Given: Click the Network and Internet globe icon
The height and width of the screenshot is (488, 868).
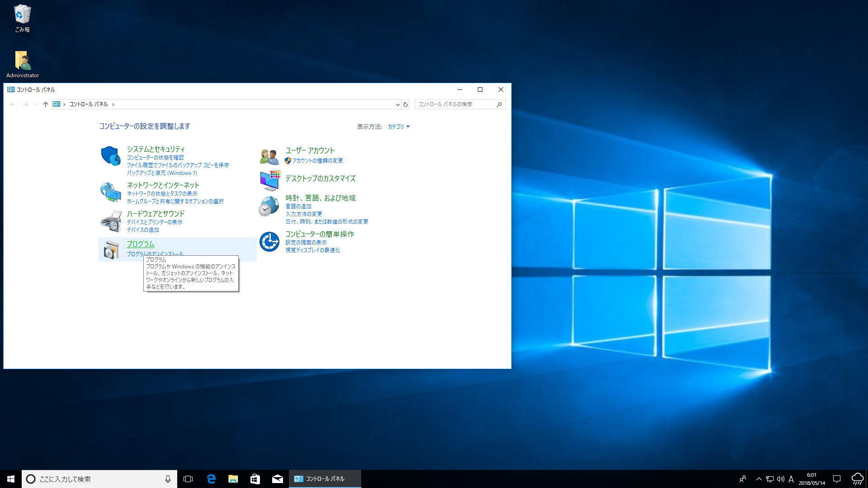Looking at the screenshot, I should [111, 192].
